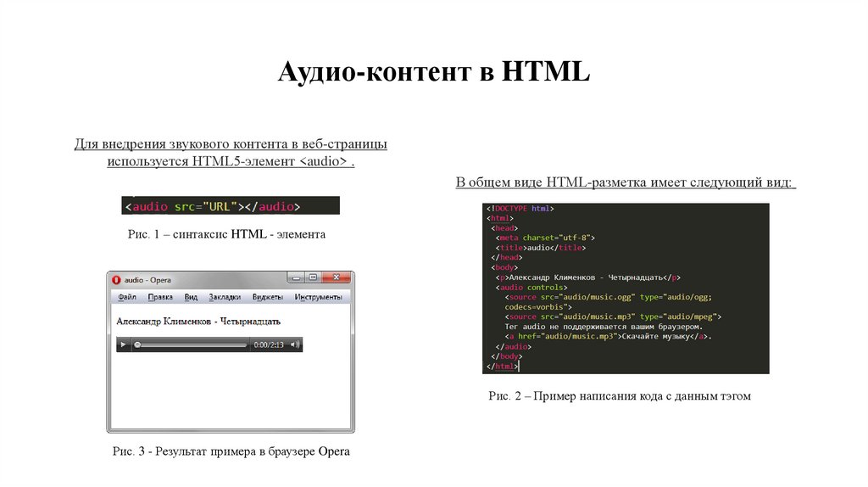Click the Александр Клименков song title text

[x=198, y=322]
